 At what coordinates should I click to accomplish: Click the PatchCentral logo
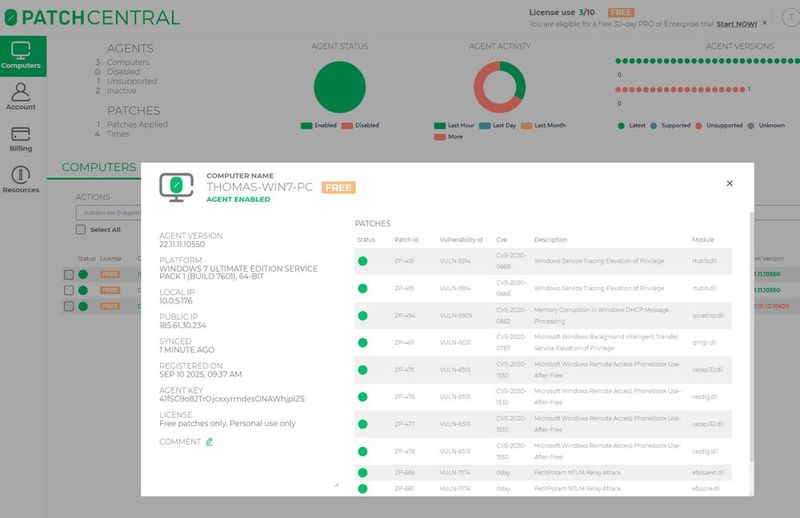(91, 17)
